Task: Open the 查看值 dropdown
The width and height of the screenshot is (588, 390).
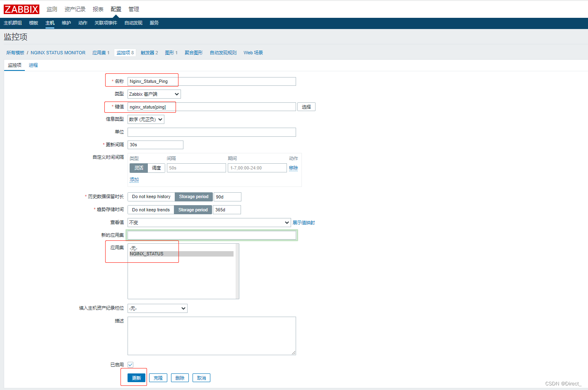Action: (x=209, y=223)
